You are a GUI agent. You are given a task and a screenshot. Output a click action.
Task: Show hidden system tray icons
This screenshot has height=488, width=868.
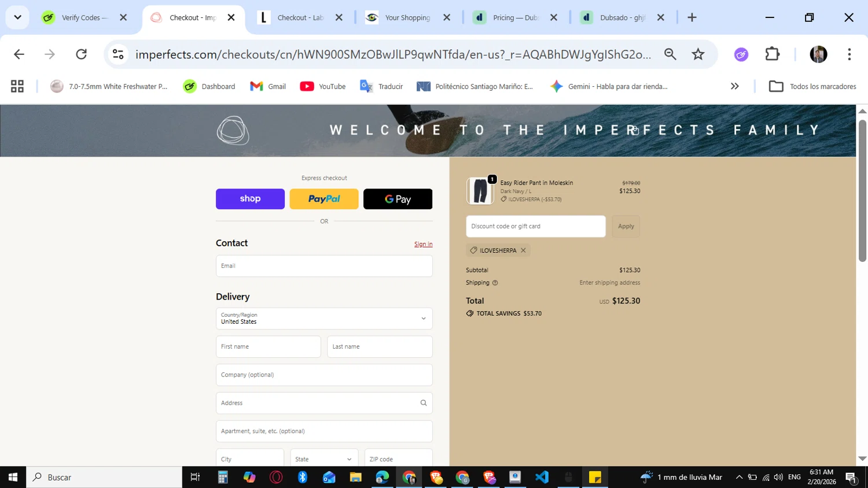click(739, 477)
